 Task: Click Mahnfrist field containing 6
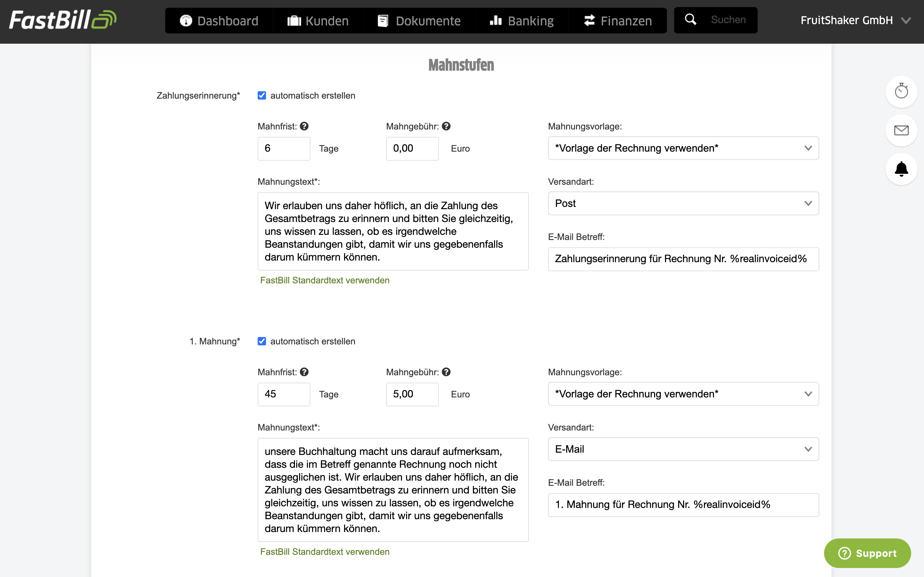tap(284, 148)
